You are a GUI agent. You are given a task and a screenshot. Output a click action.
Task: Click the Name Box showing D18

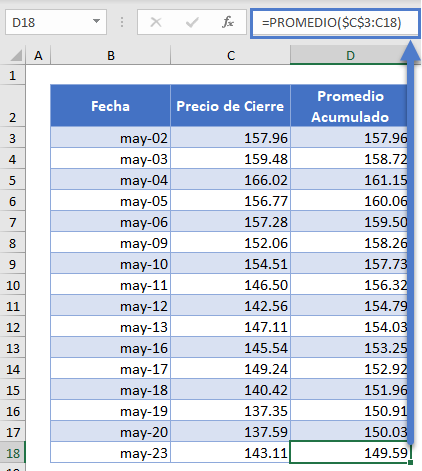(55, 22)
